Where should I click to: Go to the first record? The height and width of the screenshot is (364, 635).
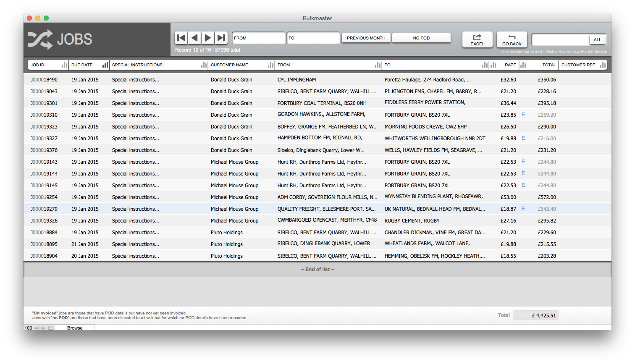coord(181,38)
